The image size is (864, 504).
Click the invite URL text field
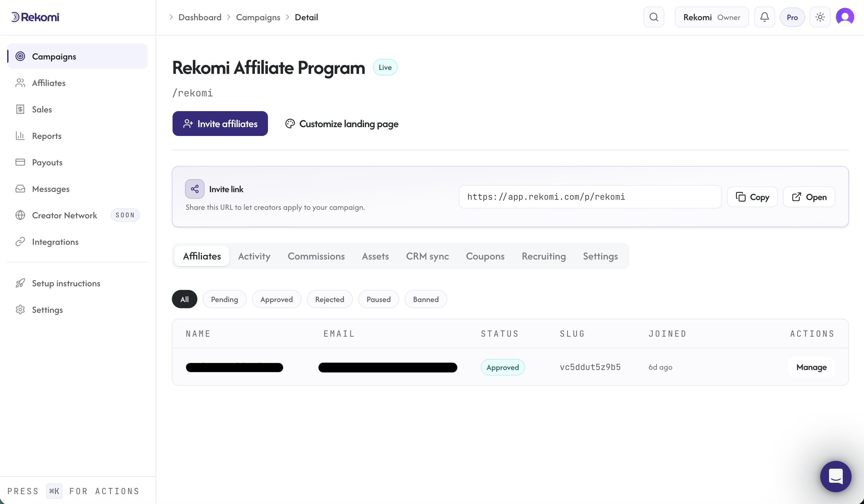(x=590, y=197)
